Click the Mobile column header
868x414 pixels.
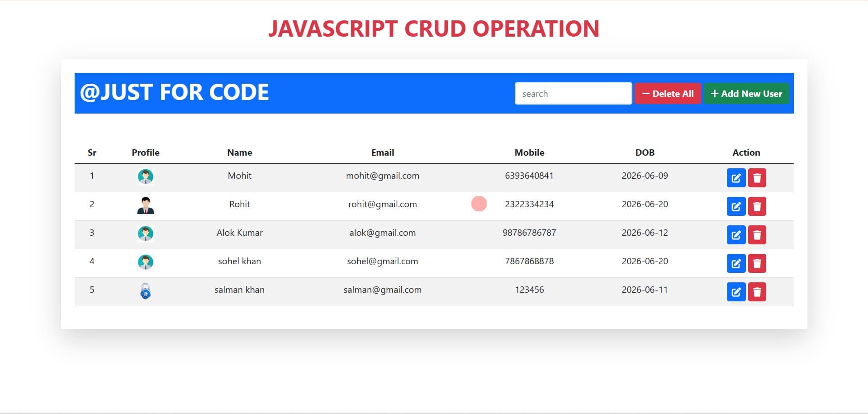[x=529, y=152]
